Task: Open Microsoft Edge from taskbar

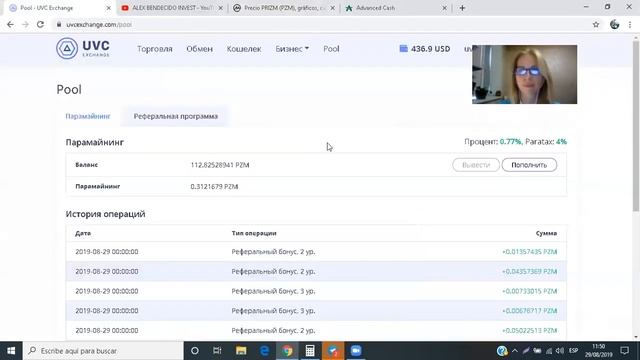Action: (x=264, y=351)
